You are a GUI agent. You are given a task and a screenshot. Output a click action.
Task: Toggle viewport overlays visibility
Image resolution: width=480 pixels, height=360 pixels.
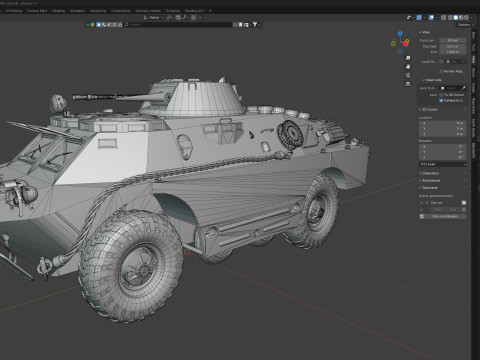point(431,17)
